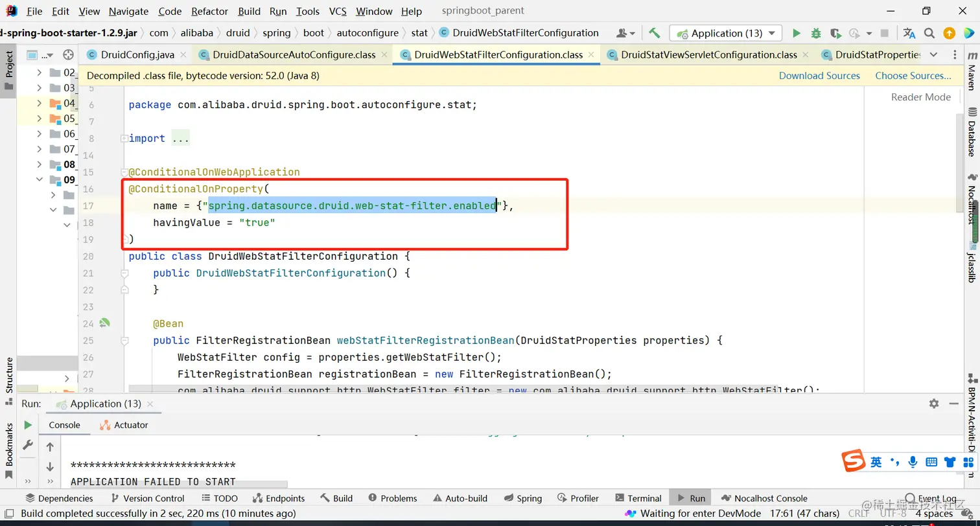
Task: Open the Sogou soft keyboard icon
Action: click(x=931, y=462)
